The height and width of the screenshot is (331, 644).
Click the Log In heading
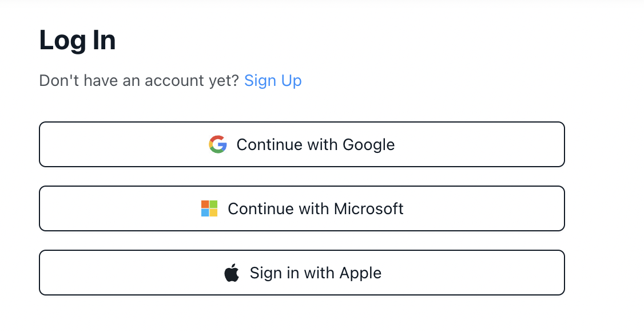pos(77,41)
